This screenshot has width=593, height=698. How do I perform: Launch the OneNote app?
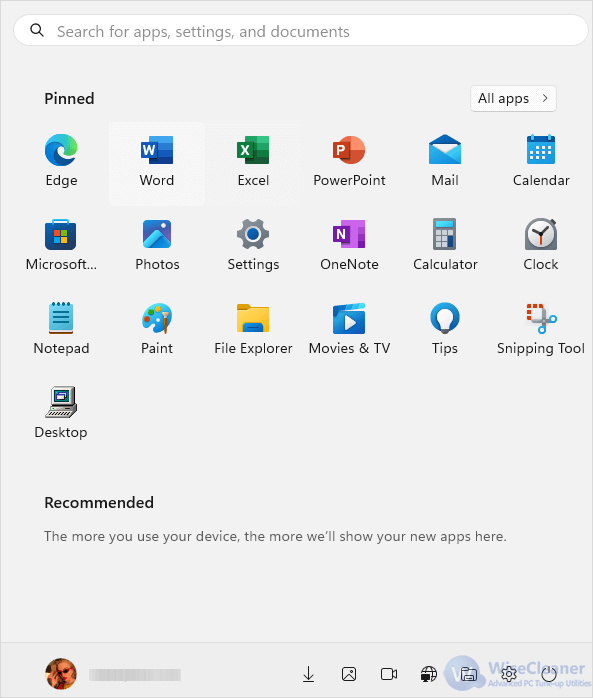[349, 245]
